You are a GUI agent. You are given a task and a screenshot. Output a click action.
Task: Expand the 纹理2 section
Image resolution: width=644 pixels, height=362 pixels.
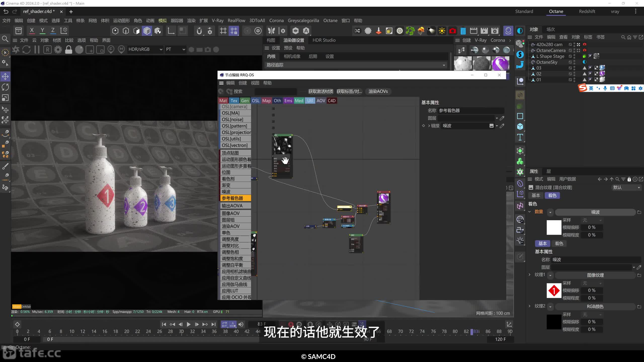tap(530, 306)
